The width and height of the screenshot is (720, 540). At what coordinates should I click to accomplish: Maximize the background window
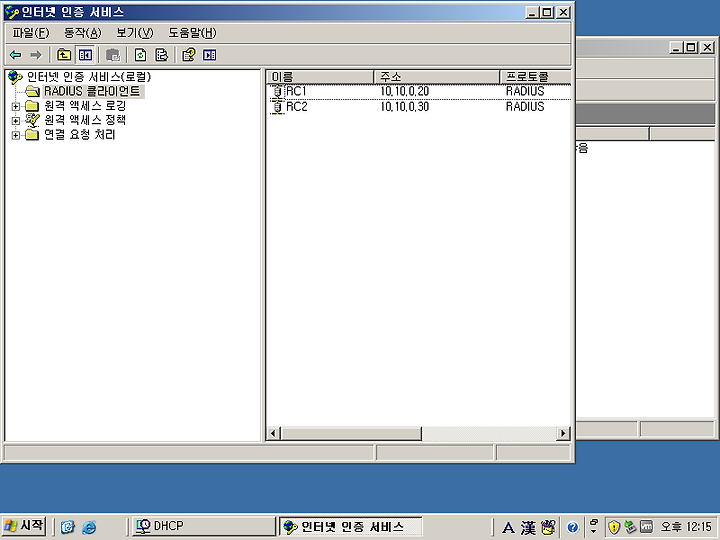tap(692, 47)
